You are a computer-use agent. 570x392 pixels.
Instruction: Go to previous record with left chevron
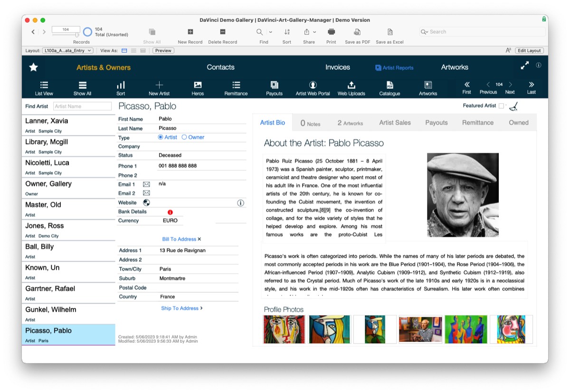(x=33, y=32)
